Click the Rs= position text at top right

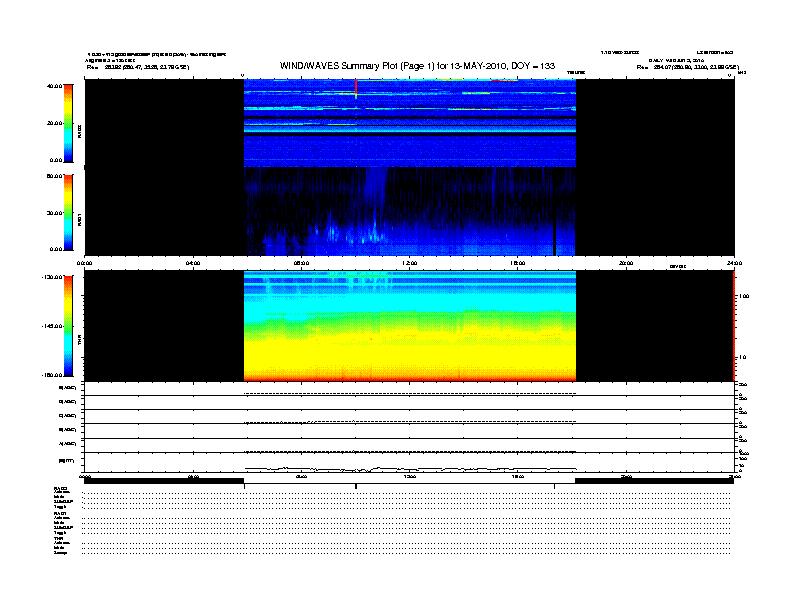[687, 67]
